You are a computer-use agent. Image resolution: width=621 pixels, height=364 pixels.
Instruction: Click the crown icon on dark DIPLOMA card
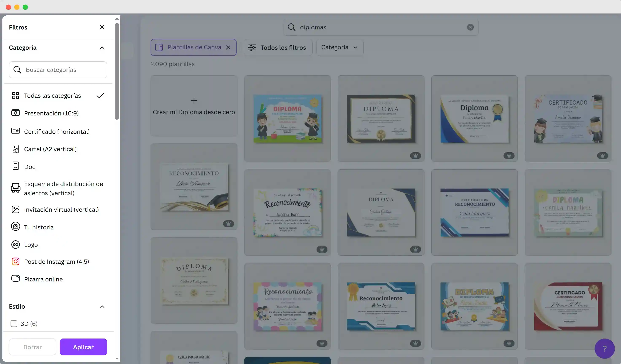tap(415, 155)
